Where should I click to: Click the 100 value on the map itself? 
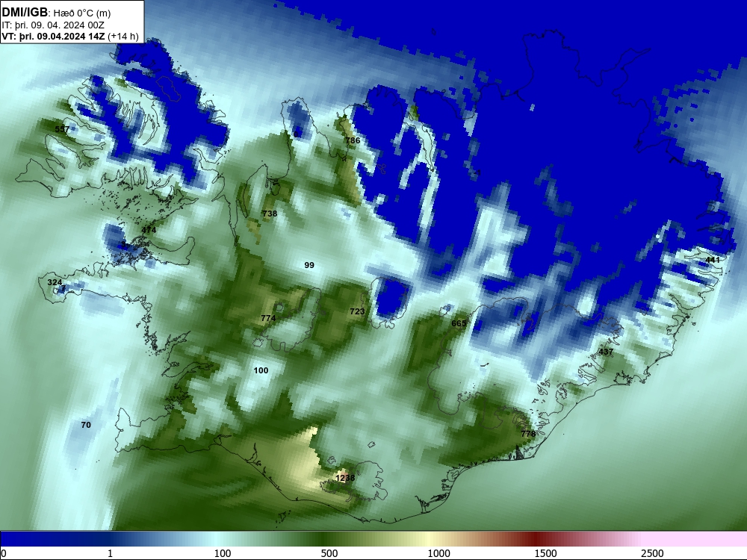tap(261, 370)
